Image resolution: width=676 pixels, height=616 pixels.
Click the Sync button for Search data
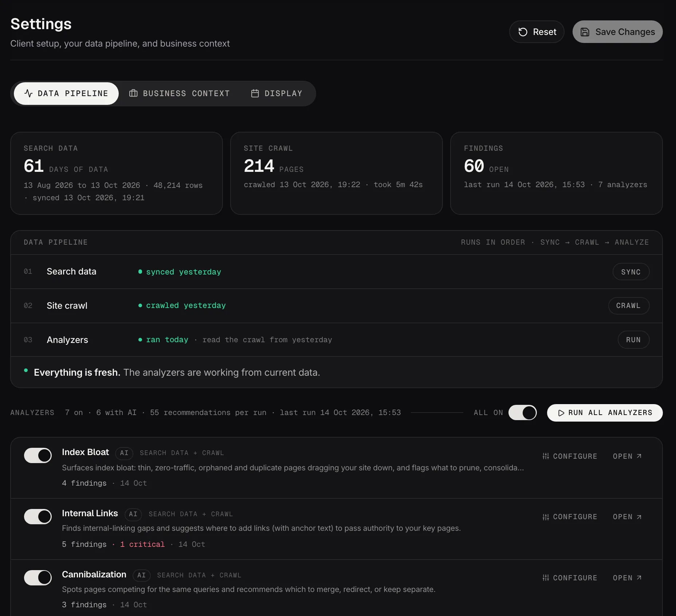[x=631, y=272]
